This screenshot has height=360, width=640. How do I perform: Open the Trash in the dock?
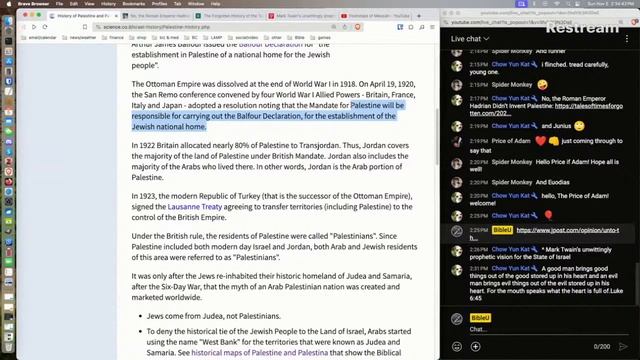[x=8, y=347]
